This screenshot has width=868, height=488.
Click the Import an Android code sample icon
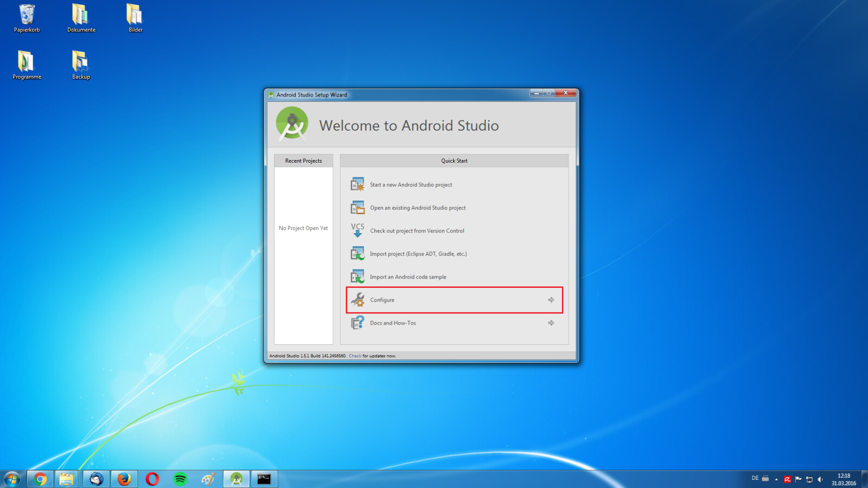[x=358, y=277]
